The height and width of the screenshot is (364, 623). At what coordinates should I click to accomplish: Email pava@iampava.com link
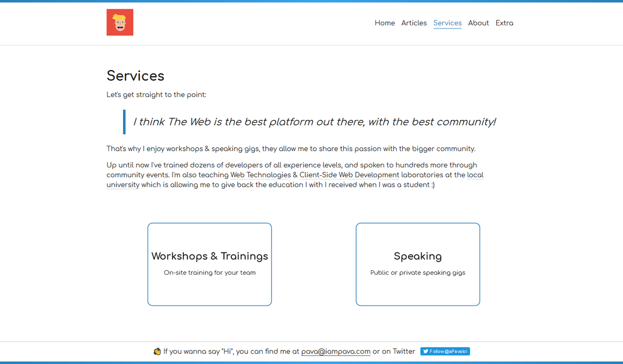[336, 352]
